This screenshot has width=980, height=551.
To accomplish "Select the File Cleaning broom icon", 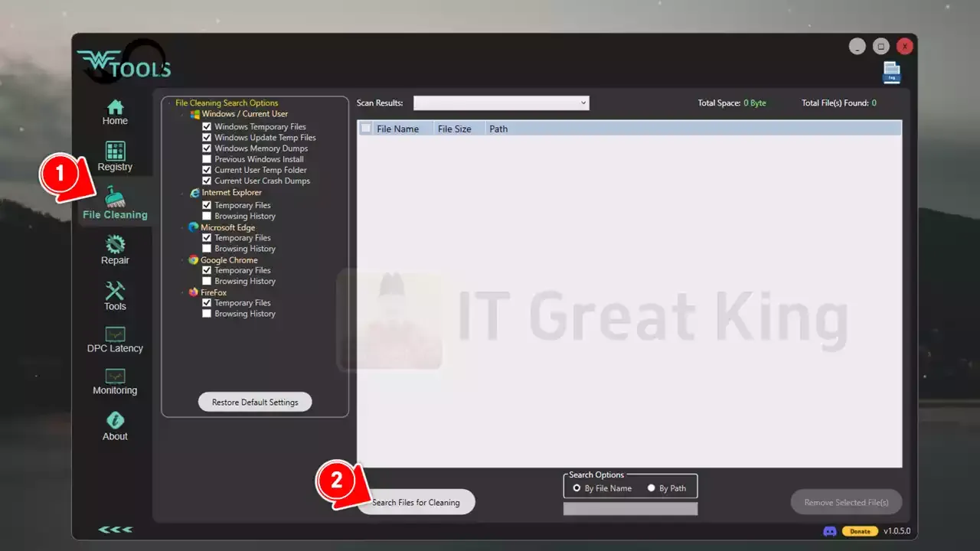I will click(x=115, y=197).
